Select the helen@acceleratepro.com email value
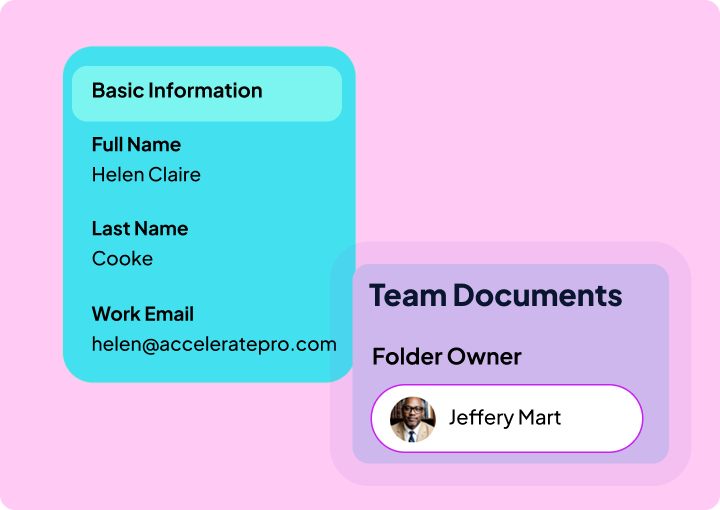The width and height of the screenshot is (720, 510). point(214,344)
